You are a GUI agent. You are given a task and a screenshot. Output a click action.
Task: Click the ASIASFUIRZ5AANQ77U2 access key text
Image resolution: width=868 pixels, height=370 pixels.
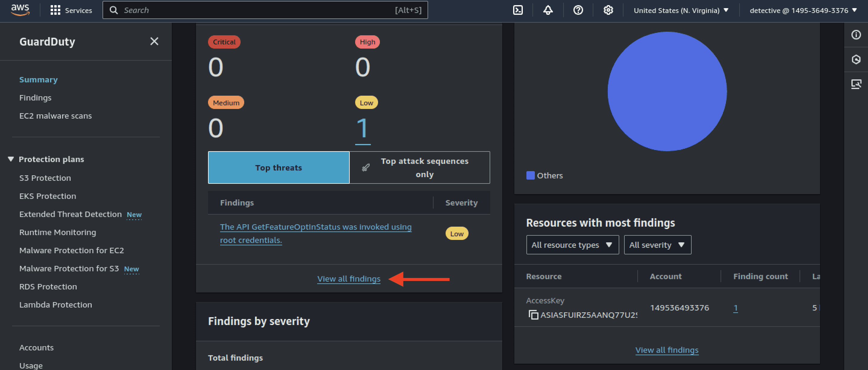coord(589,315)
